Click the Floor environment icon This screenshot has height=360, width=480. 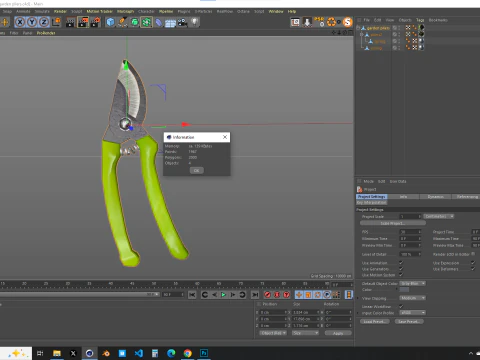170,23
